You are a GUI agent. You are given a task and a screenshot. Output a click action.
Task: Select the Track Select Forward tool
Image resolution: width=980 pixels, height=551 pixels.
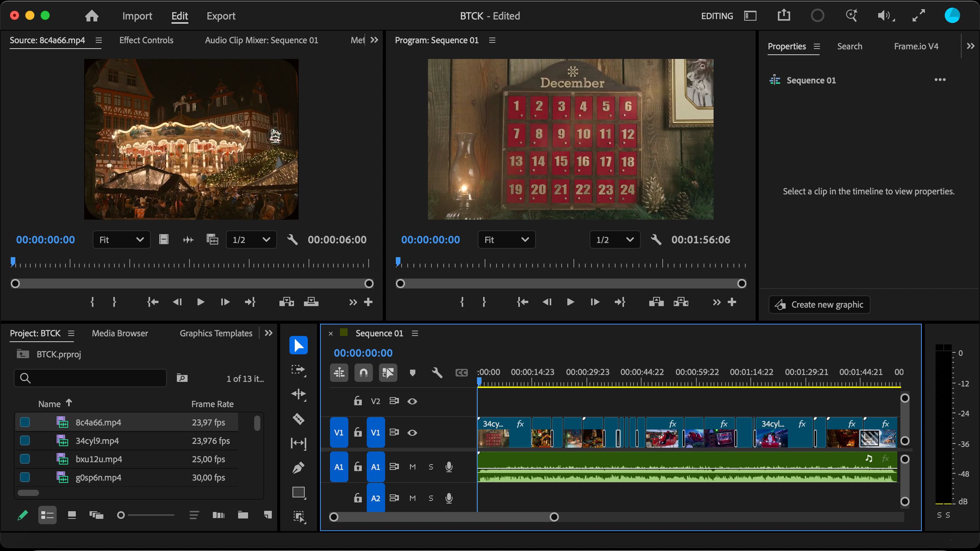[x=299, y=370]
